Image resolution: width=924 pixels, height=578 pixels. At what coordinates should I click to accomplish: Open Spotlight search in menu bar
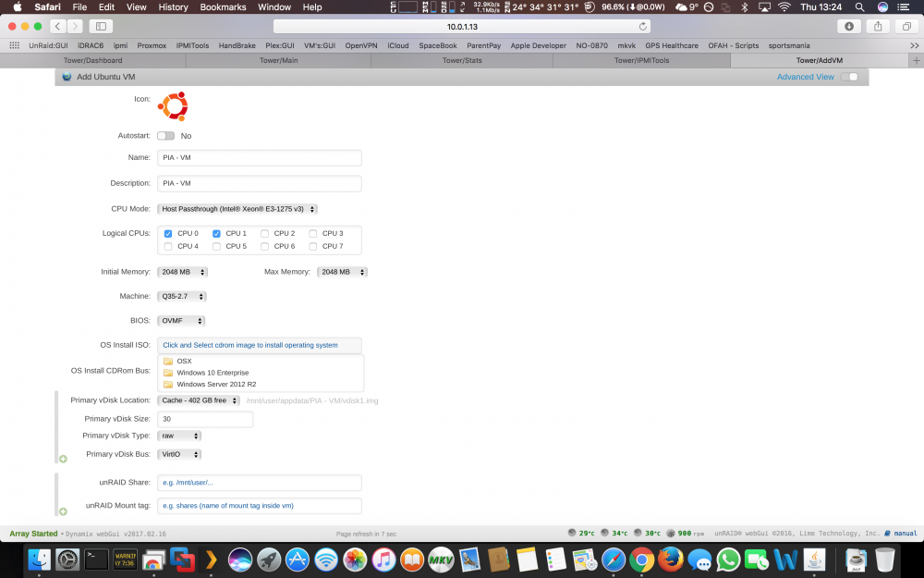[x=859, y=7]
